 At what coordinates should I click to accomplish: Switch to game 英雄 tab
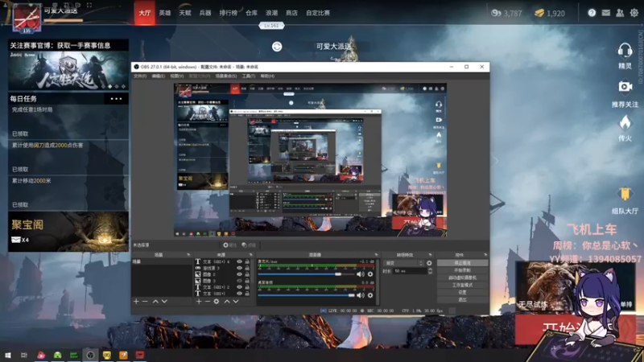tap(165, 13)
